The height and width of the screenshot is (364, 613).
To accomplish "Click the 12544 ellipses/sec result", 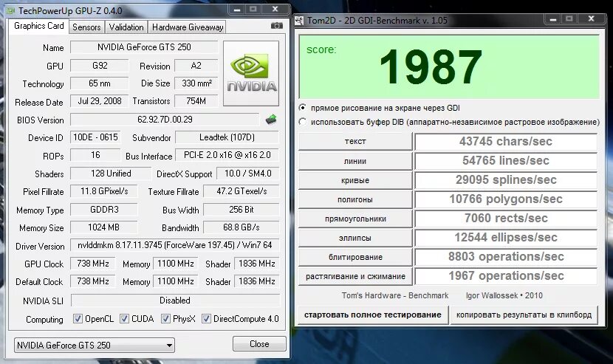I will 506,237.
